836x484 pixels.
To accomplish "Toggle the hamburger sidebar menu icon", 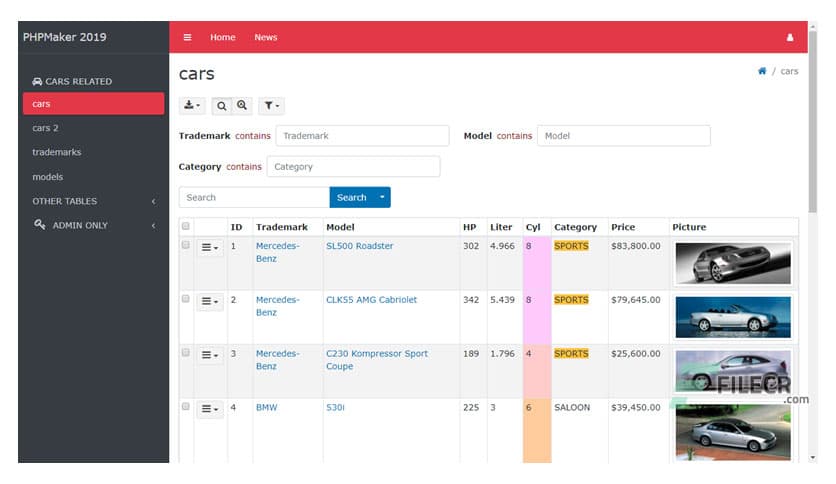I will (x=187, y=38).
